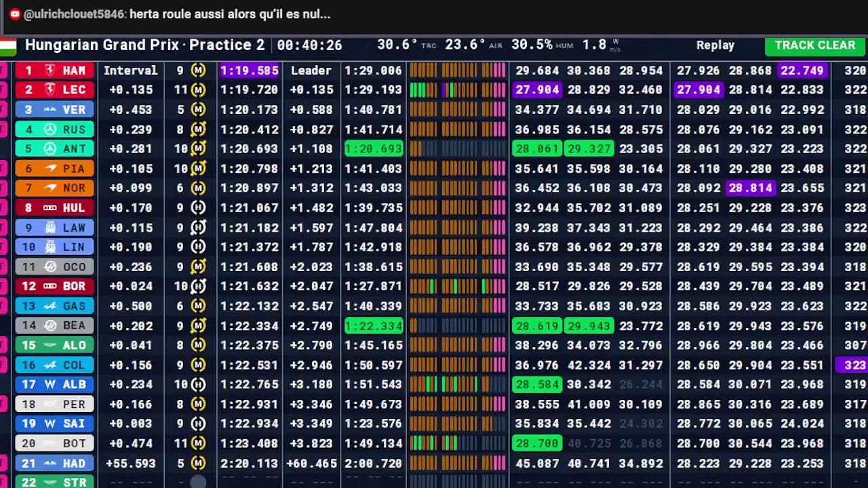Click HAD's best lap 2:20.113
Screen dimensions: 868x488
[249, 464]
